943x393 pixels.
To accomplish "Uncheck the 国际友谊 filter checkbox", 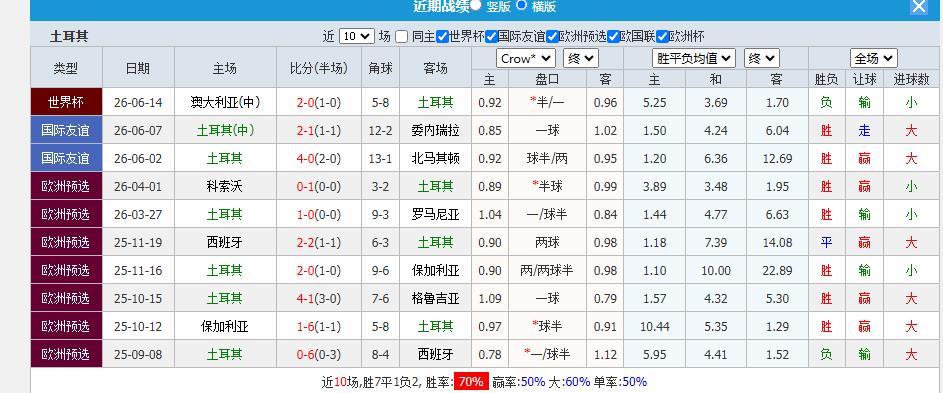I will 491,36.
